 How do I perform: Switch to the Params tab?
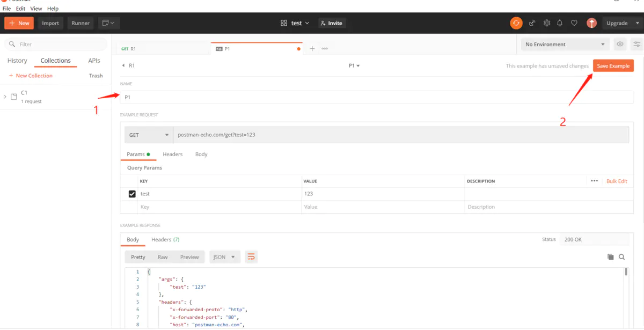[138, 154]
